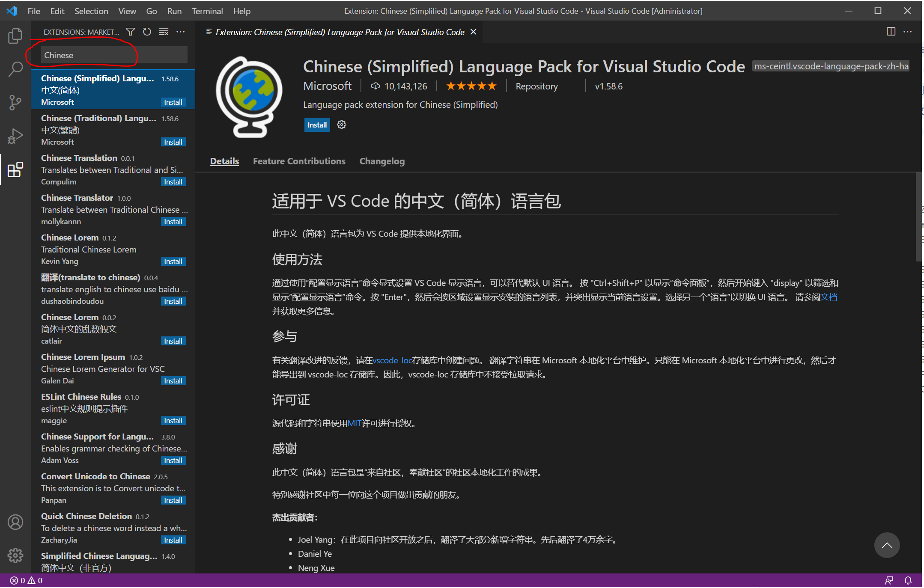Open the Manage gear next to Install button

point(341,125)
